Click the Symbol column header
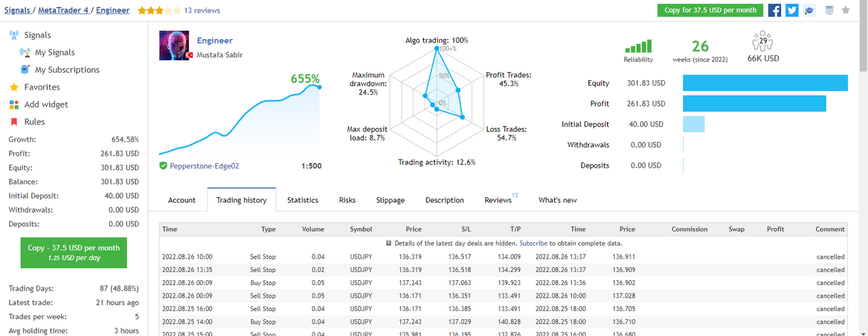This screenshot has height=336, width=868. pyautogui.click(x=361, y=230)
